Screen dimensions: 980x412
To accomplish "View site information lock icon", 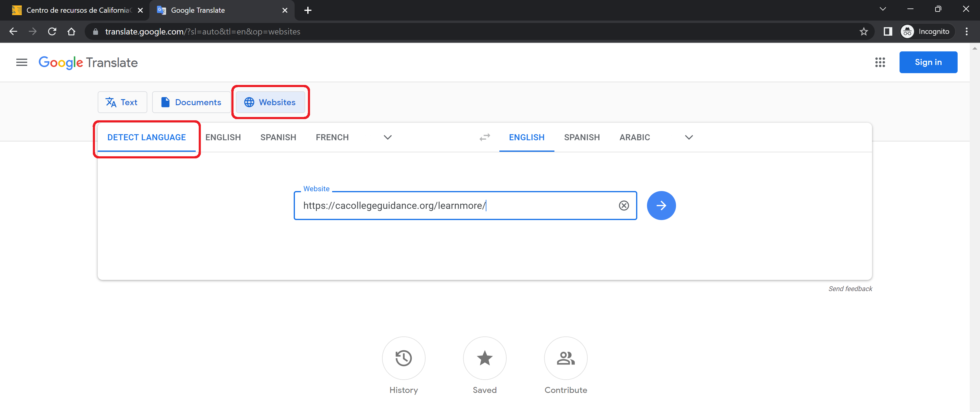I will pos(96,31).
